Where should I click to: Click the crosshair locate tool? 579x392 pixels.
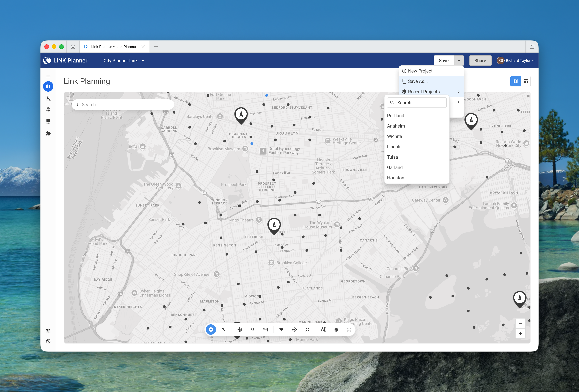pyautogui.click(x=294, y=330)
